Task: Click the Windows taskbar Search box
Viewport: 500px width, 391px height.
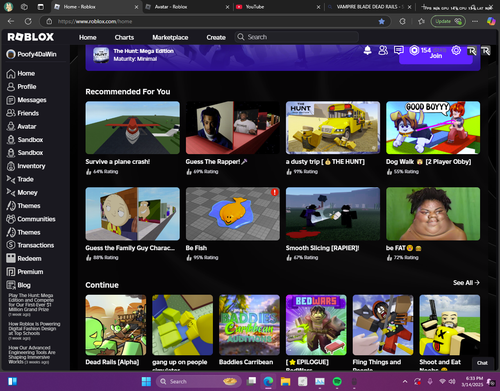Action: [199, 381]
